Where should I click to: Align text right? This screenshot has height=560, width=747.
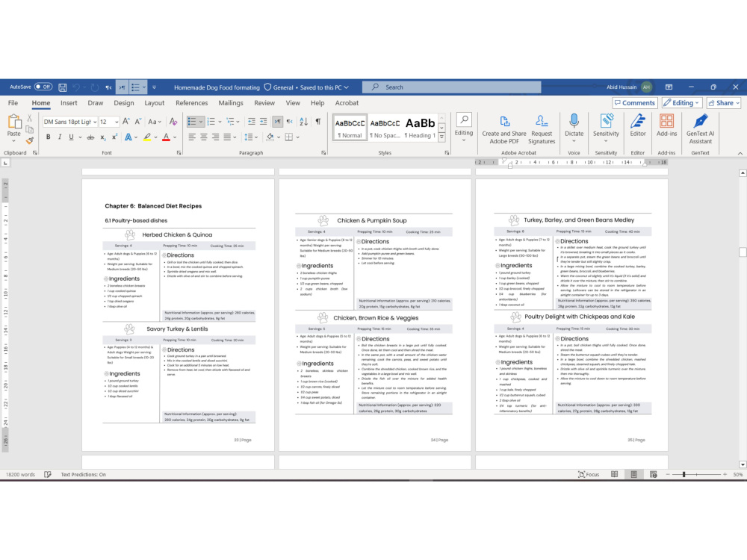[x=215, y=137]
